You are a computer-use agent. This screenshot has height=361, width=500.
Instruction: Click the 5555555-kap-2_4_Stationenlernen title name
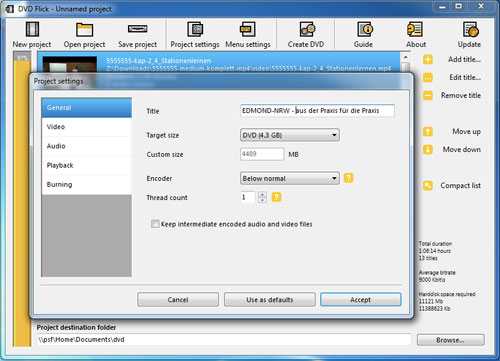click(159, 61)
